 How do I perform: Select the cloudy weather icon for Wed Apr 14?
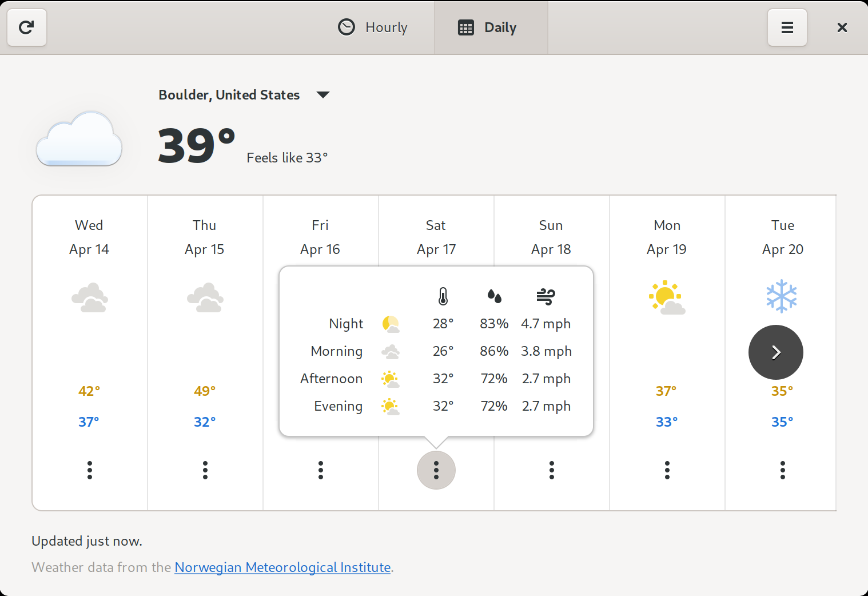point(89,297)
